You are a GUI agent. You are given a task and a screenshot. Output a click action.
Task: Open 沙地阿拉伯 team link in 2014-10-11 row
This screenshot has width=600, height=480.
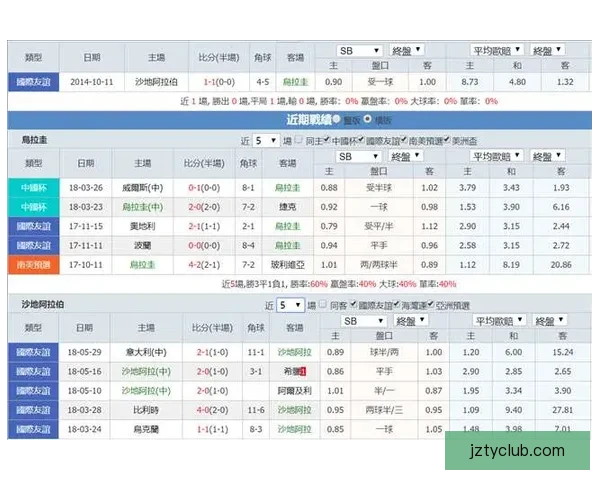156,82
